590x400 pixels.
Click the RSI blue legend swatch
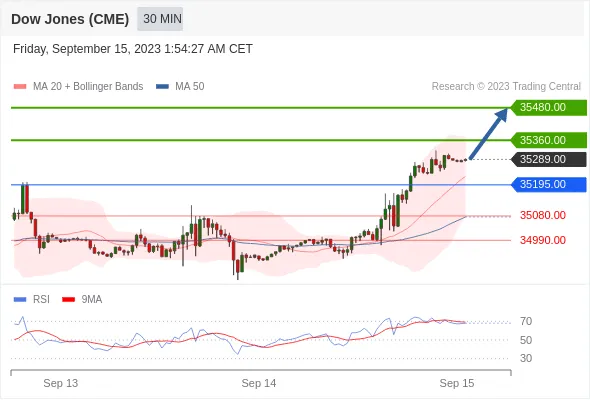pyautogui.click(x=20, y=300)
